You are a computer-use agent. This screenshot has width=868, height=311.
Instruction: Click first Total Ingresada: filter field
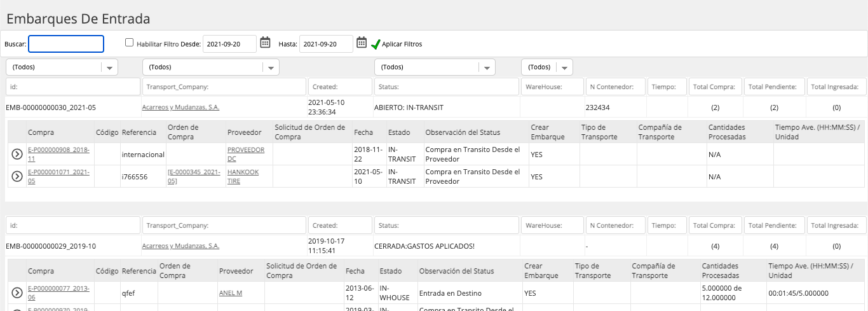coord(836,86)
